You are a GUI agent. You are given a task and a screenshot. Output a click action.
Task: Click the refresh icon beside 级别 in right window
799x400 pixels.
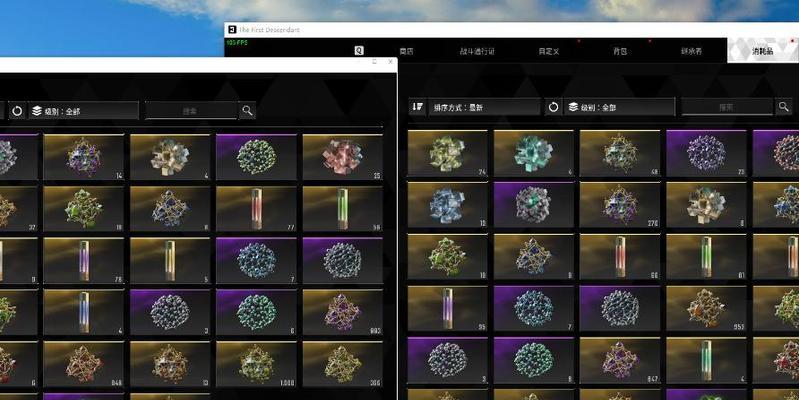coord(553,107)
